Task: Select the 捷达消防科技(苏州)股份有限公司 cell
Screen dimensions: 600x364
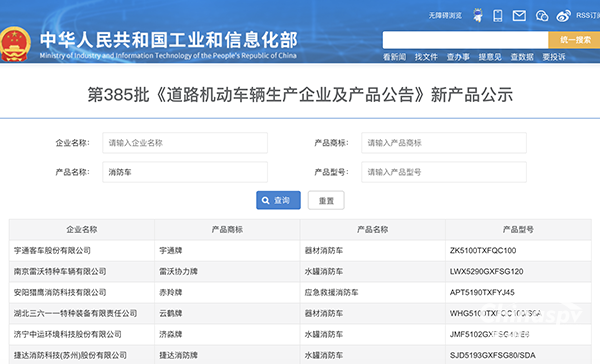Action: click(x=82, y=355)
